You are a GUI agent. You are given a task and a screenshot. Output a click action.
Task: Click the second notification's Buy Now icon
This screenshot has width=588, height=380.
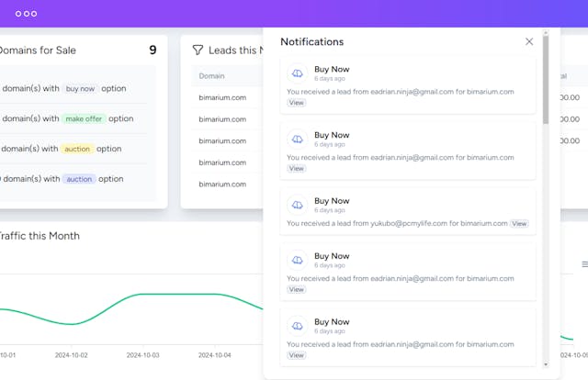pos(297,139)
